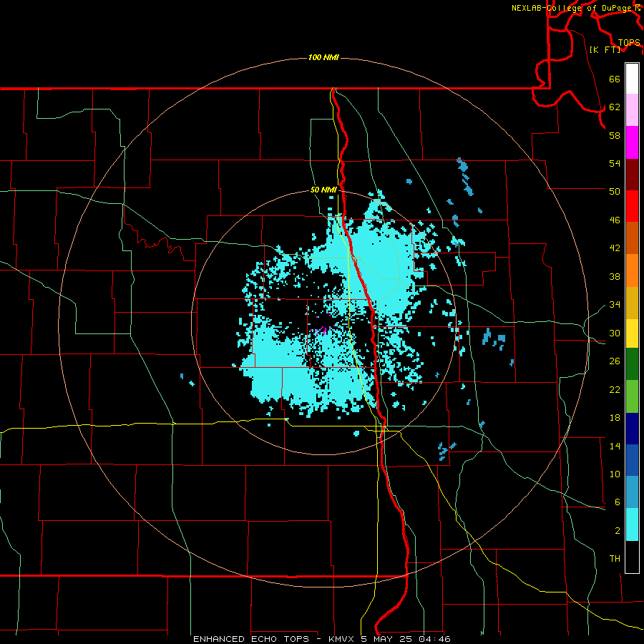Click the dark orange legend segment
This screenshot has height=644, width=644.
632,238
